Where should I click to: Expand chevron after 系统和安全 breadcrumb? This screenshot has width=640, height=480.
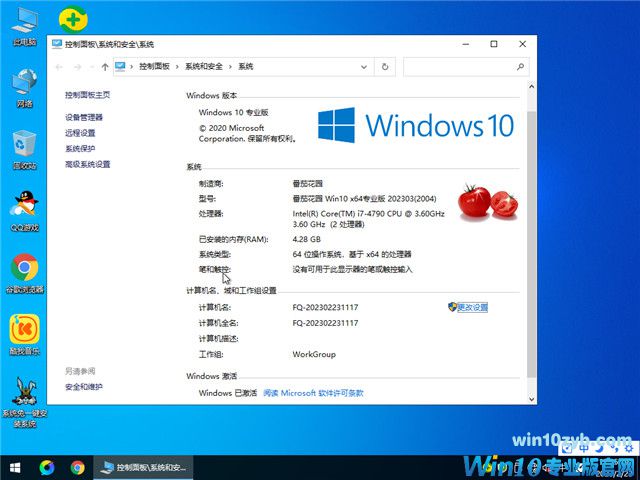click(230, 67)
